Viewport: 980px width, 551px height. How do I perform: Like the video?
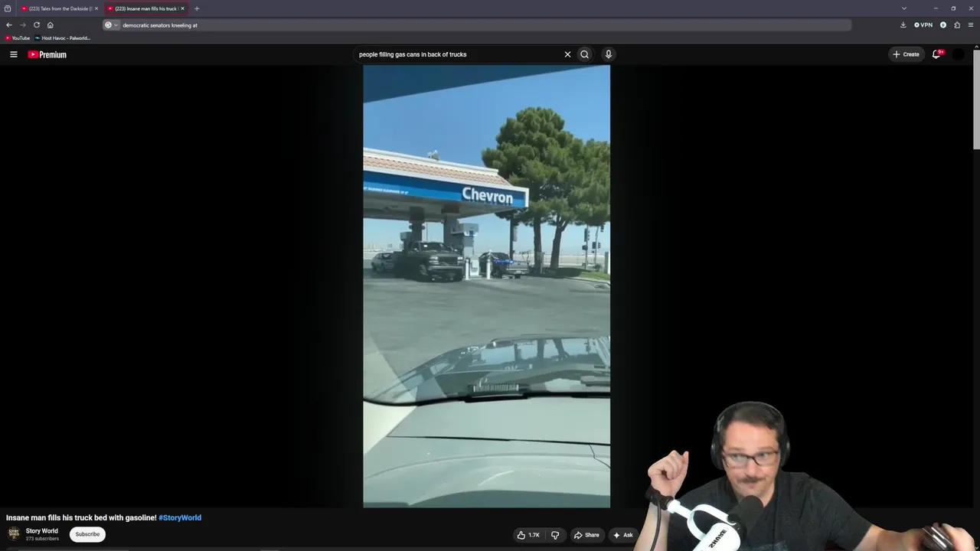pyautogui.click(x=528, y=535)
